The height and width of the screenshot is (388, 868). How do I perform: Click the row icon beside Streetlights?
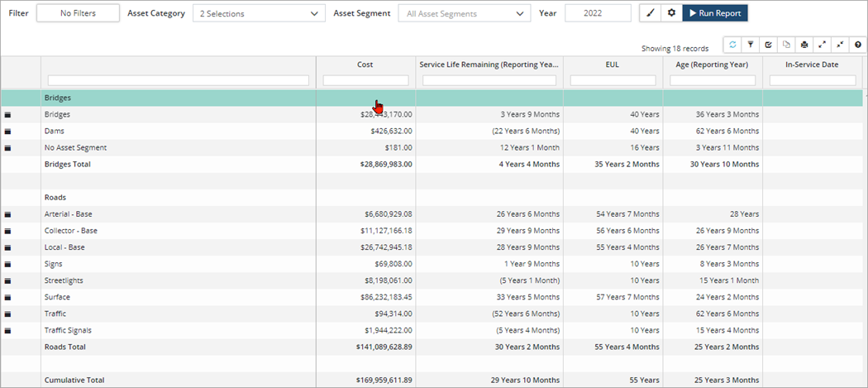coord(8,280)
